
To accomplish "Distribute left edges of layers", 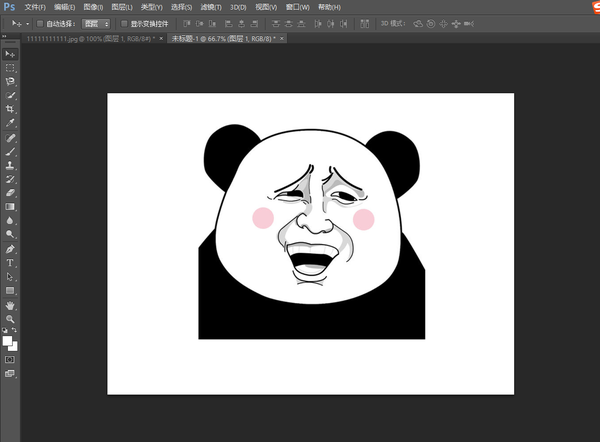I will coord(318,24).
